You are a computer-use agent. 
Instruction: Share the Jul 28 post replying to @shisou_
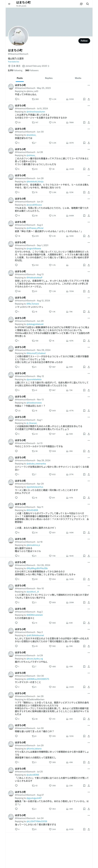coord(89,169)
